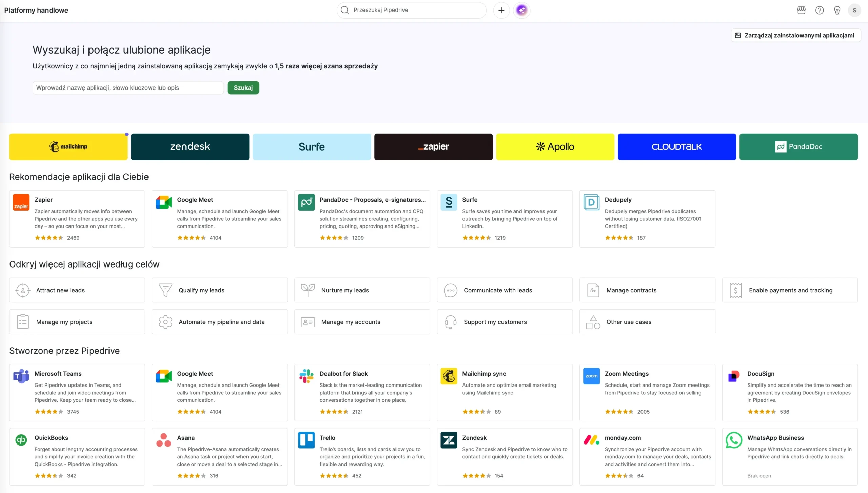The width and height of the screenshot is (868, 493).
Task: Click the lightbulb tips icon
Action: tap(837, 10)
